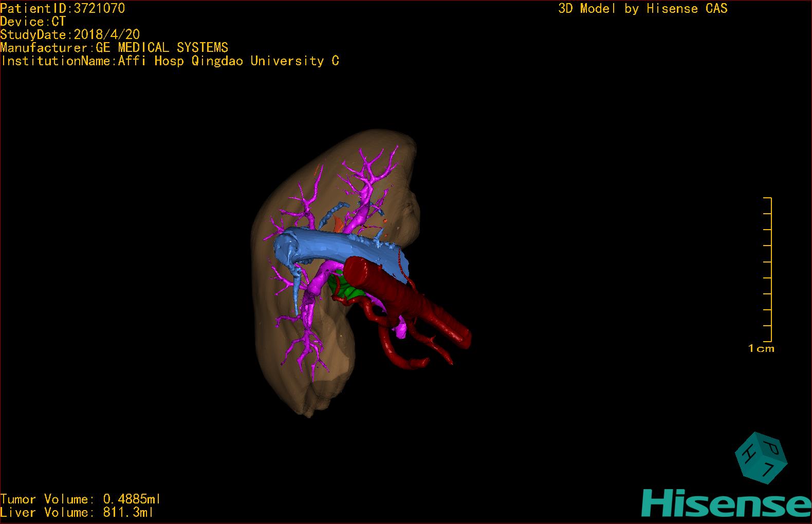Click the InstitutionName line of text
This screenshot has width=812, height=524.
click(x=170, y=61)
